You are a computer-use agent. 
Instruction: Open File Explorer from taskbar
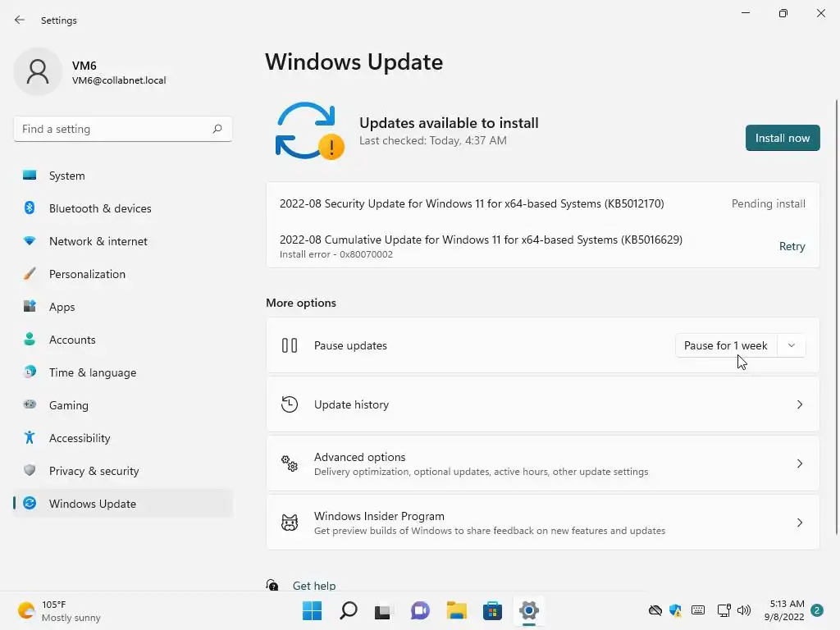tap(456, 610)
